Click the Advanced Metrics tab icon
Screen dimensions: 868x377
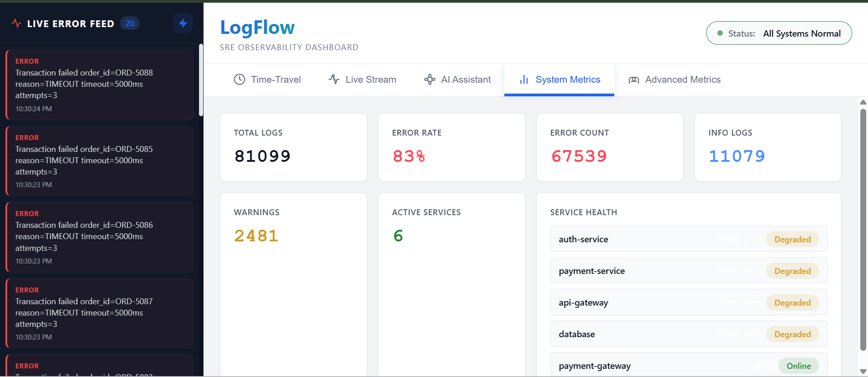click(x=634, y=80)
